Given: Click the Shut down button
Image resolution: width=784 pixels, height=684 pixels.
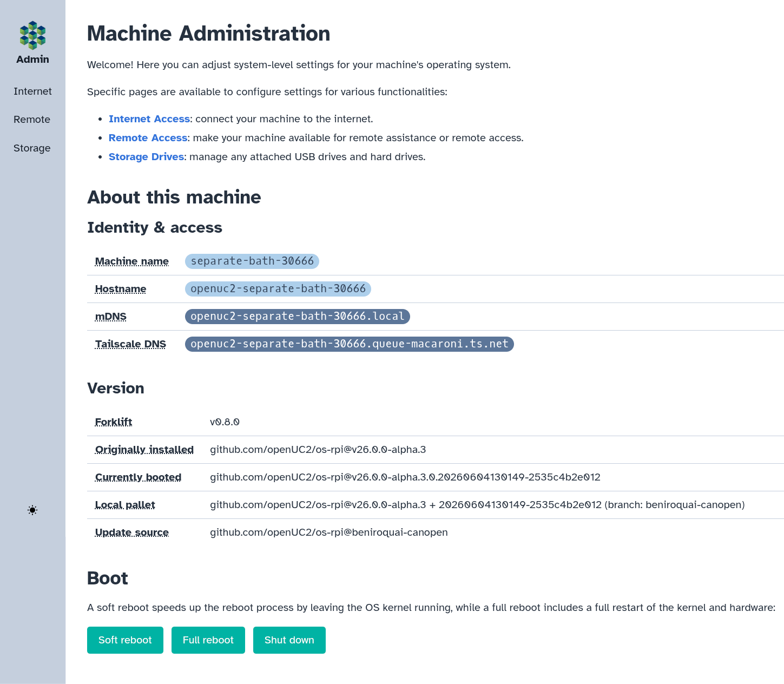Looking at the screenshot, I should point(289,640).
